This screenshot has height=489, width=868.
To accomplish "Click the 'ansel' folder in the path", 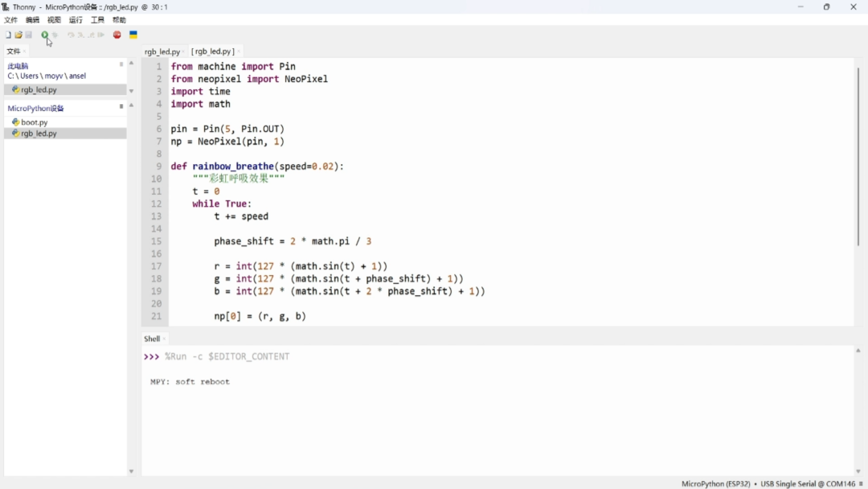I will point(77,76).
